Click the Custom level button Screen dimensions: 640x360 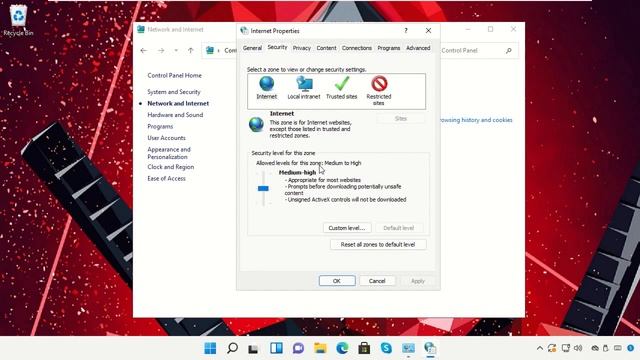click(x=347, y=228)
